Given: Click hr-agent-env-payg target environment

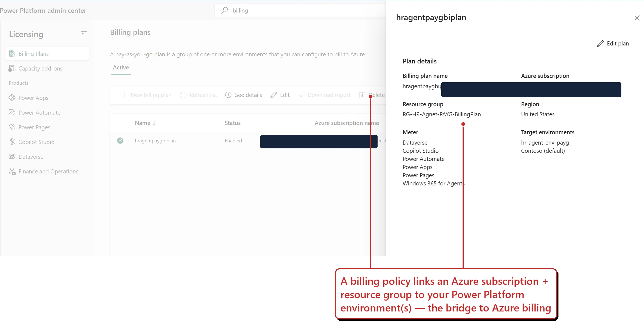Looking at the screenshot, I should tap(545, 143).
